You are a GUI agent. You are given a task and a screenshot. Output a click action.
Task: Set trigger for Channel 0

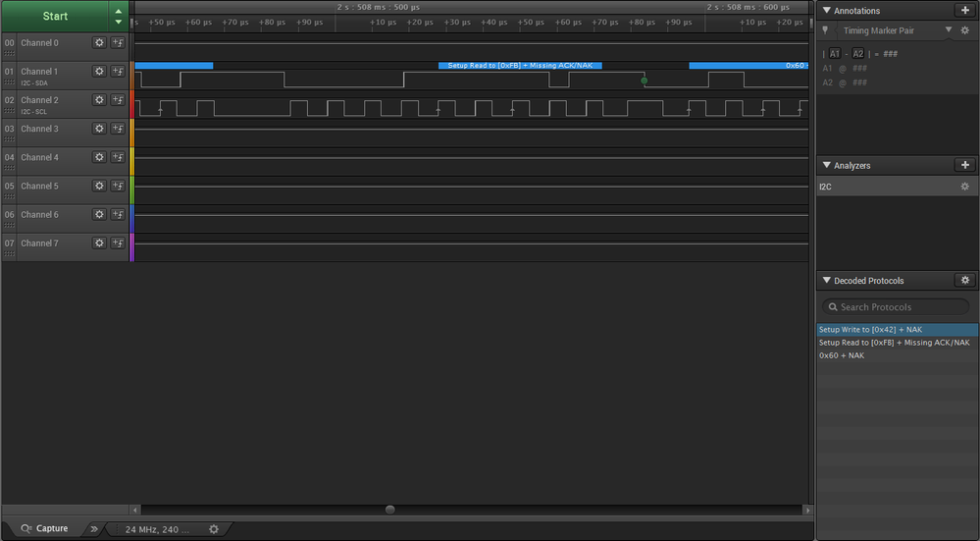[118, 42]
